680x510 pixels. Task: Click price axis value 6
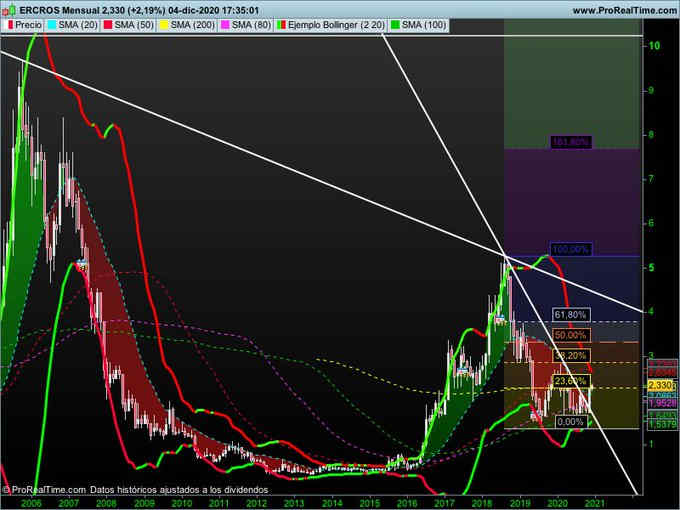tap(651, 223)
